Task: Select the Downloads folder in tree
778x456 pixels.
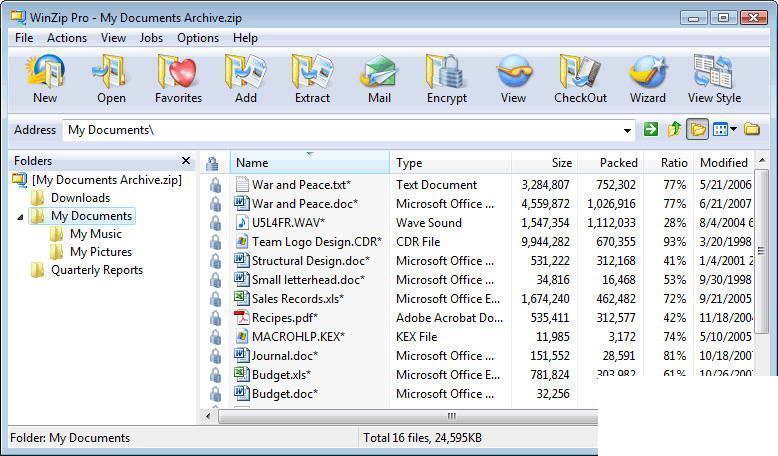Action: pos(80,198)
